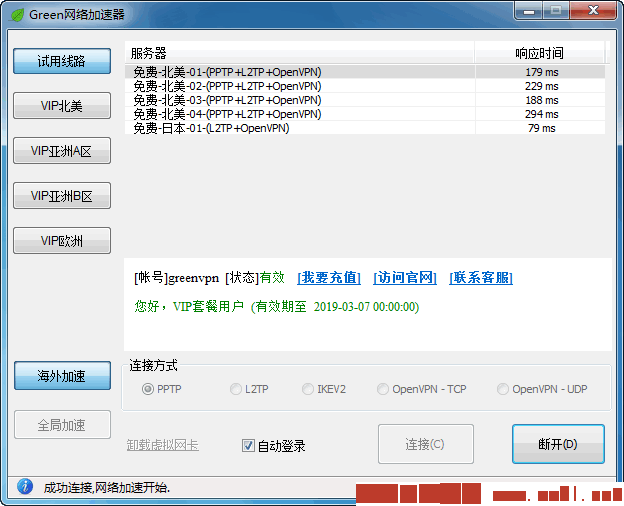Image resolution: width=624 pixels, height=506 pixels.
Task: Open the 我要充值 recharge link
Action: point(329,277)
